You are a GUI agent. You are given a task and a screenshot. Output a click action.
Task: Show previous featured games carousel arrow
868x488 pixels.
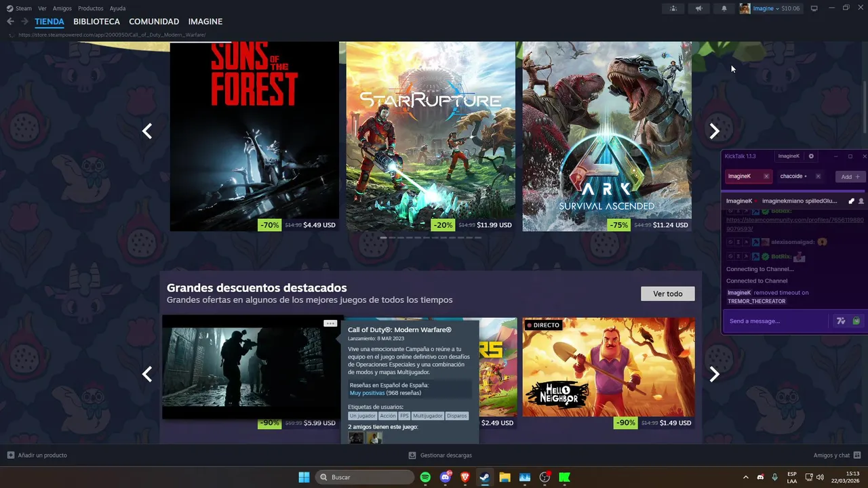tap(147, 131)
